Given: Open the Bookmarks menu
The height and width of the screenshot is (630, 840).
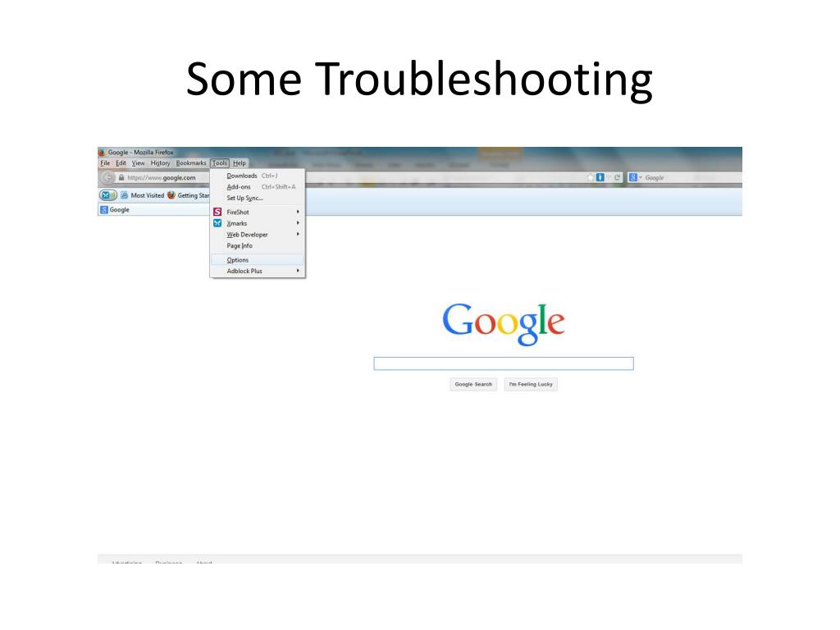Looking at the screenshot, I should [191, 163].
